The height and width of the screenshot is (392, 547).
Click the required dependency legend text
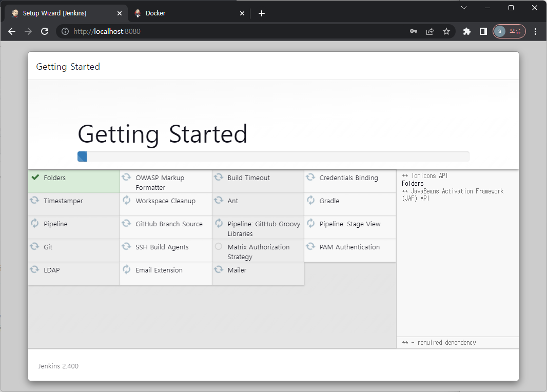[439, 342]
